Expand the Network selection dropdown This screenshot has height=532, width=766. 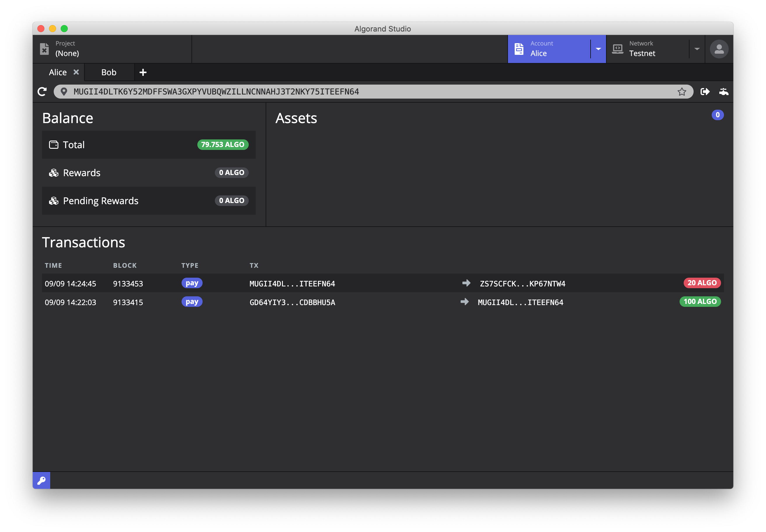[697, 49]
